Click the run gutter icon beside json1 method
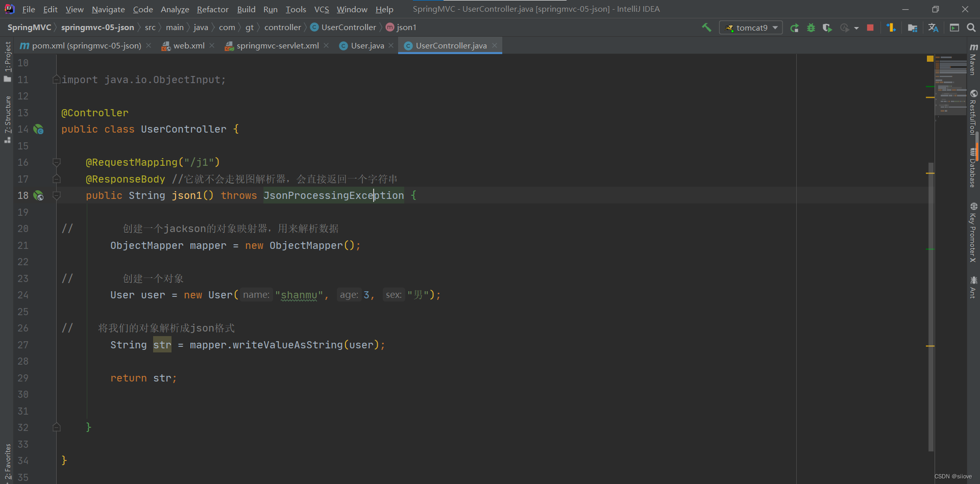Image resolution: width=980 pixels, height=484 pixels. point(39,196)
